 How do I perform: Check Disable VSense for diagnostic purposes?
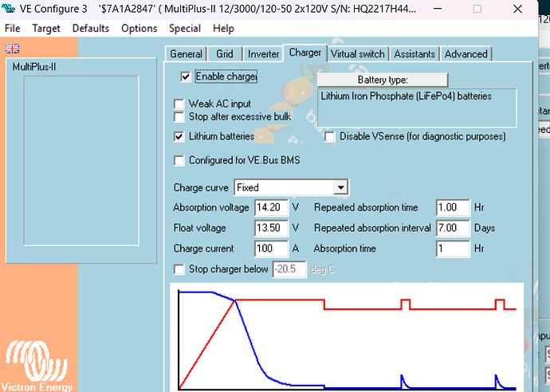click(x=330, y=136)
